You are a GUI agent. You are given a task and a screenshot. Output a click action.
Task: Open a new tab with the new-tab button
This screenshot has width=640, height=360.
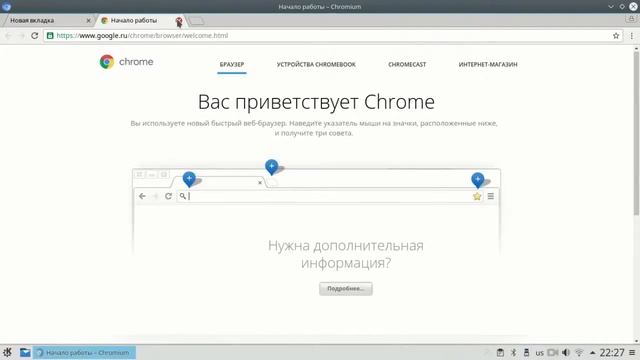[196, 20]
